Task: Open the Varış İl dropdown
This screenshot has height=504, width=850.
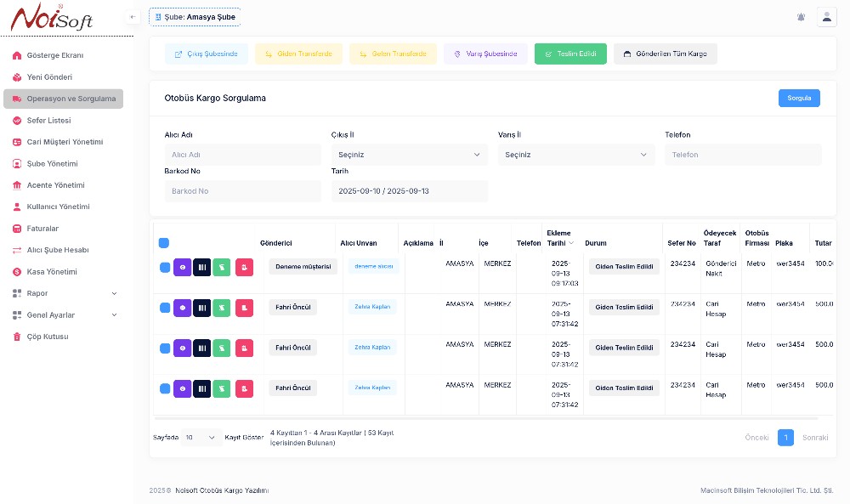Action: coord(575,155)
